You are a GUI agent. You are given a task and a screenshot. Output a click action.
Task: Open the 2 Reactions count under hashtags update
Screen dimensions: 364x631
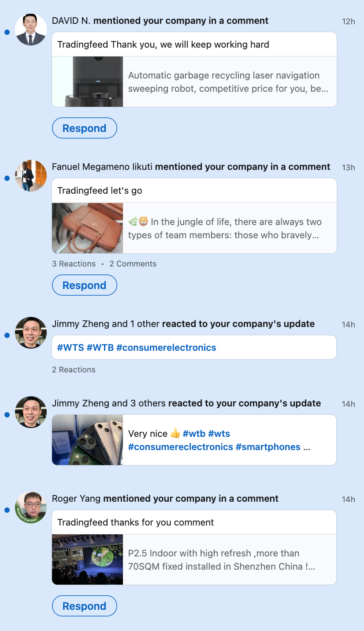tap(74, 370)
